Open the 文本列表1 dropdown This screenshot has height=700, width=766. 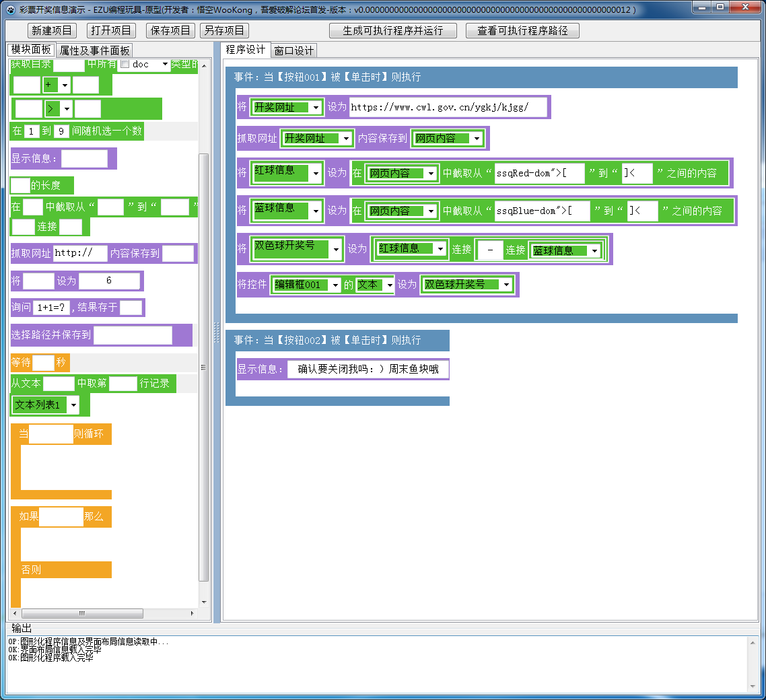tap(73, 405)
